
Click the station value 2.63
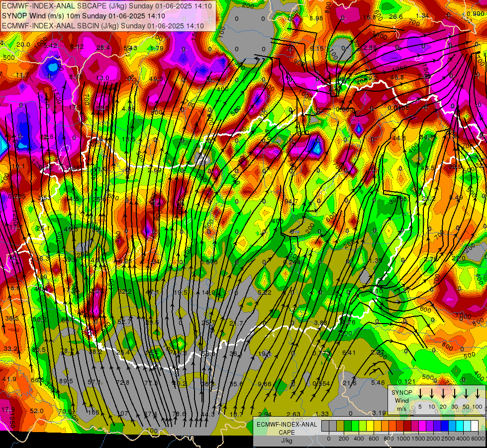[x=293, y=414]
